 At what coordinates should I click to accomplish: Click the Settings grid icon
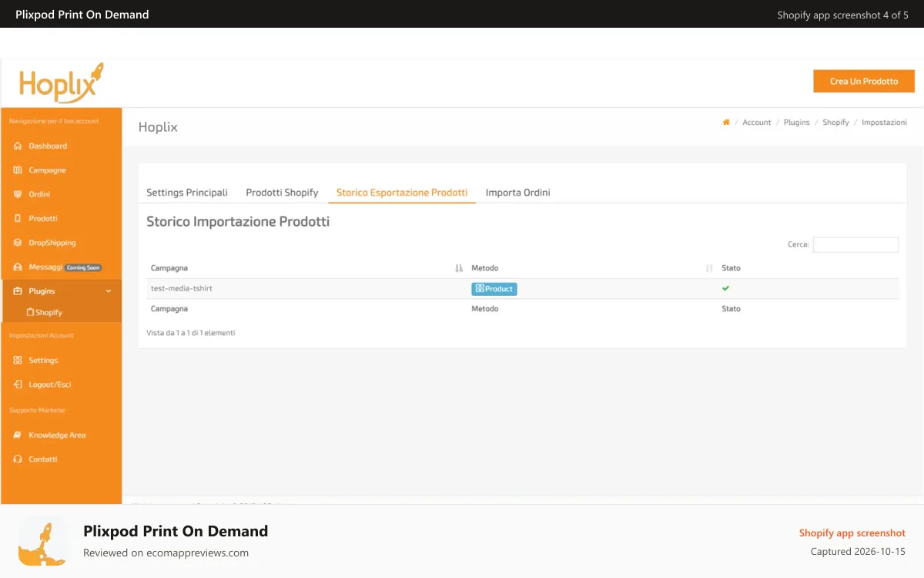(x=18, y=361)
